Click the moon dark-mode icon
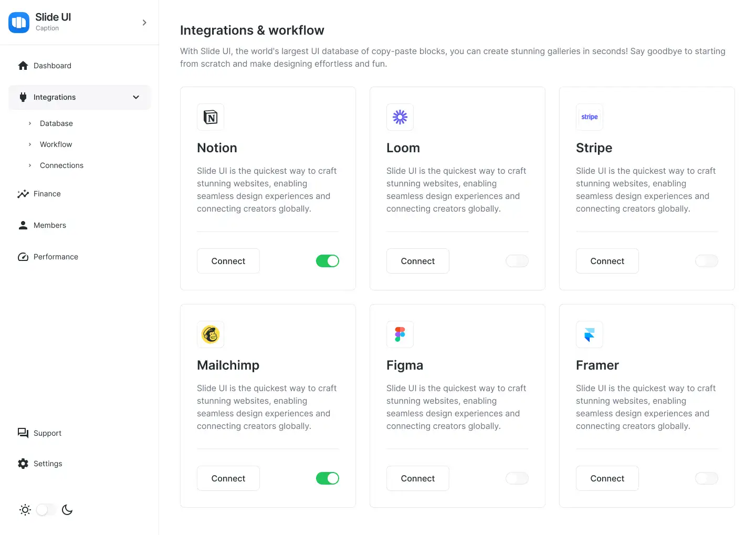The image size is (756, 535). (x=67, y=510)
